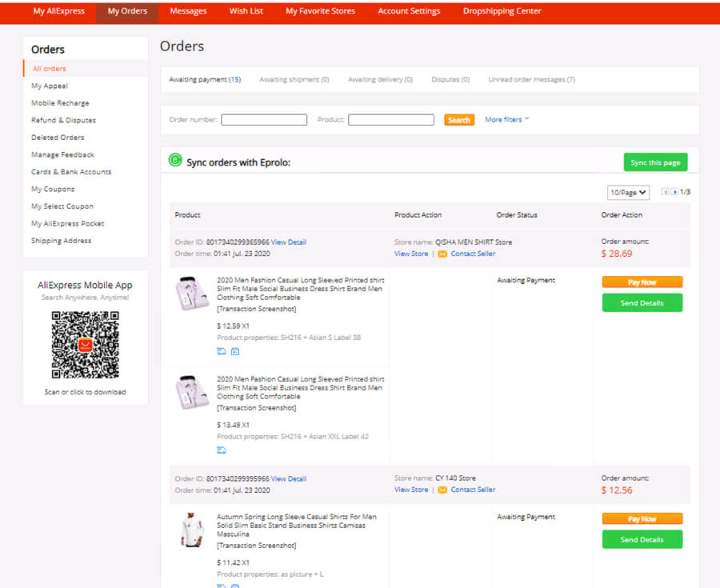
Task: Click View Store for CY 140 Store
Action: click(411, 490)
